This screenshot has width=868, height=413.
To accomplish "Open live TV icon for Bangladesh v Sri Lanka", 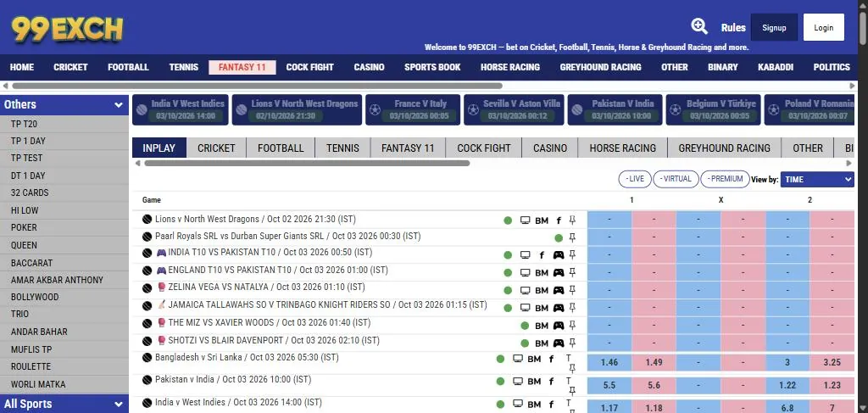I will [518, 359].
